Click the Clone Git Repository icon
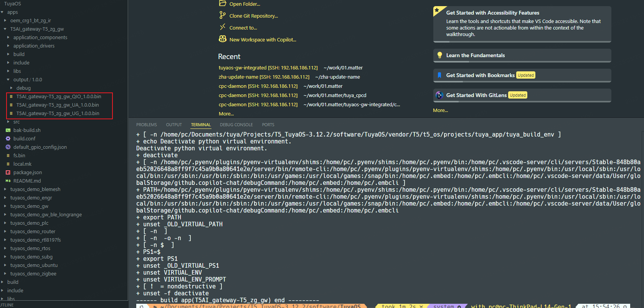The width and height of the screenshot is (644, 308). (223, 15)
